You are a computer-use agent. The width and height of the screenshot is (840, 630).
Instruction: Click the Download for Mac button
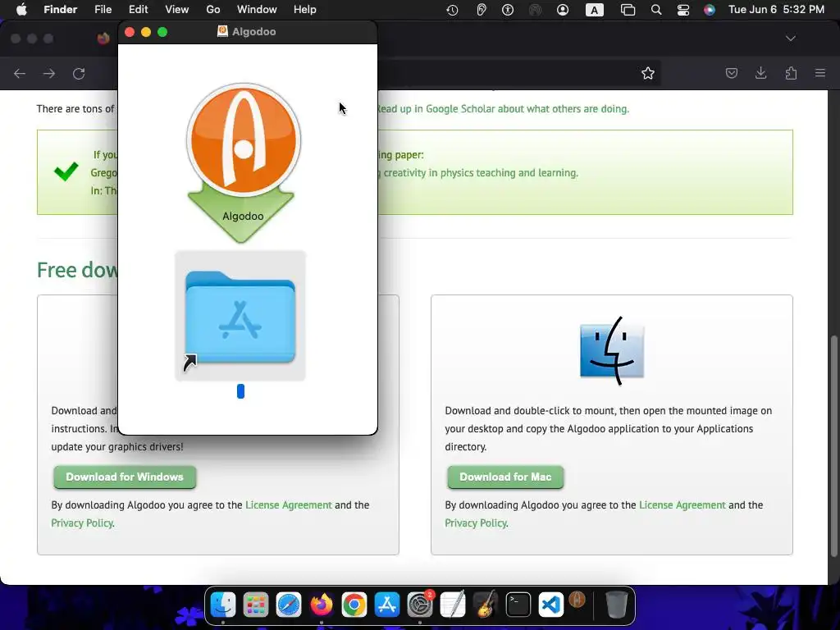[505, 477]
